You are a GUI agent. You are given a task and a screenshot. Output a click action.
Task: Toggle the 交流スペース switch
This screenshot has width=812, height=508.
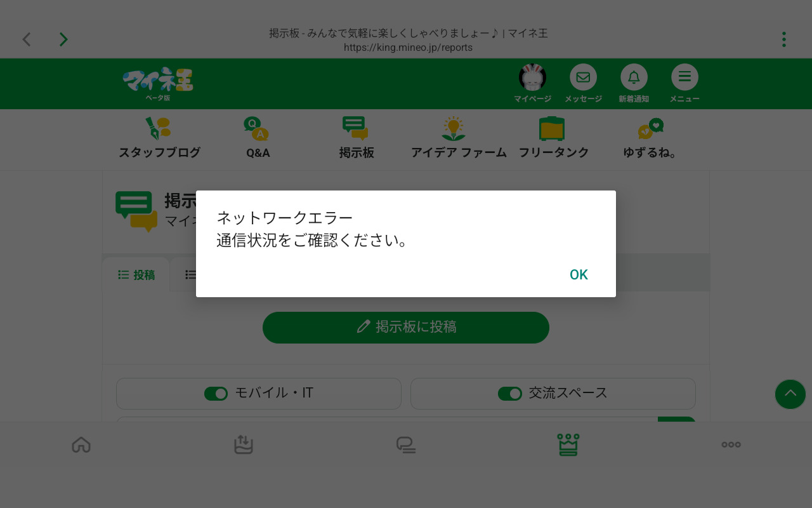[x=509, y=394]
